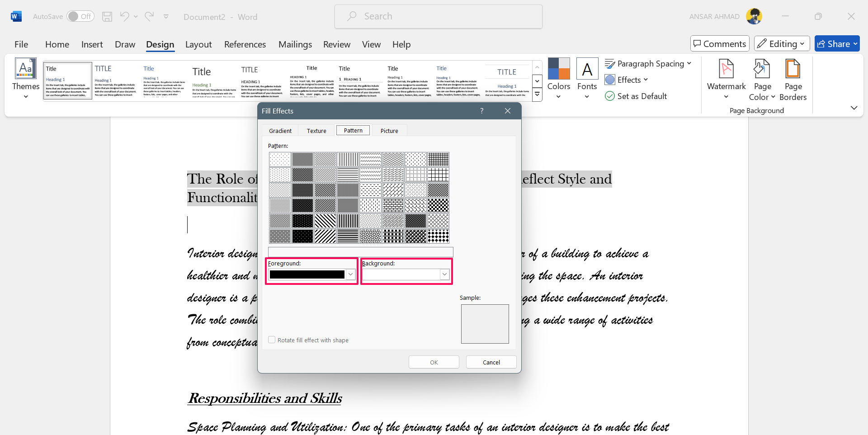868x435 pixels.
Task: Open the Customize Quick Access Toolbar arrow
Action: coord(166,17)
